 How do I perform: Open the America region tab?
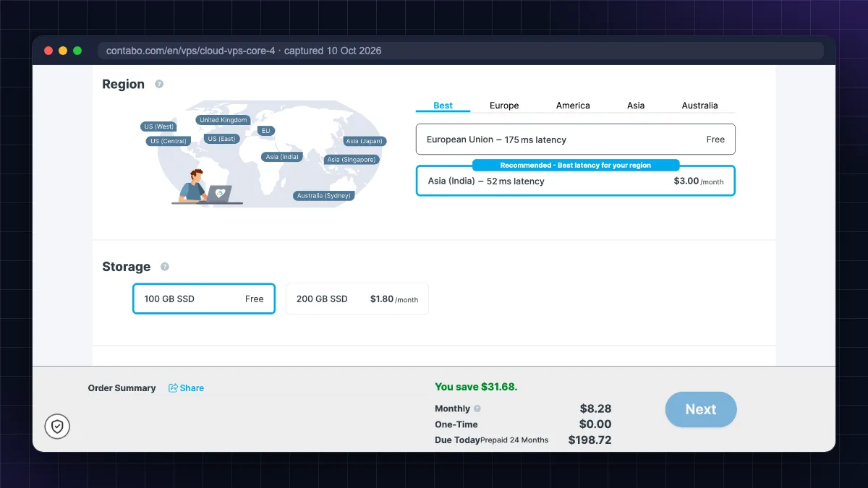[573, 106]
